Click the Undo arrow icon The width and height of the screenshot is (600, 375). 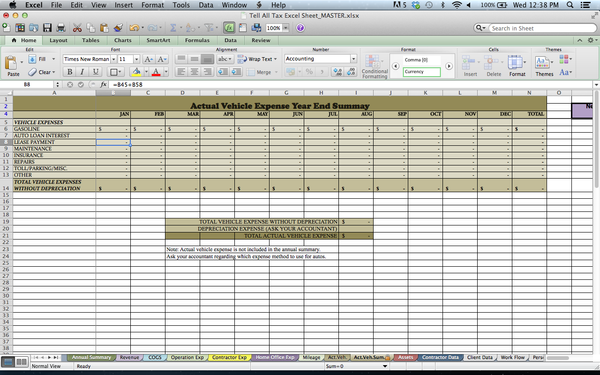tap(134, 28)
